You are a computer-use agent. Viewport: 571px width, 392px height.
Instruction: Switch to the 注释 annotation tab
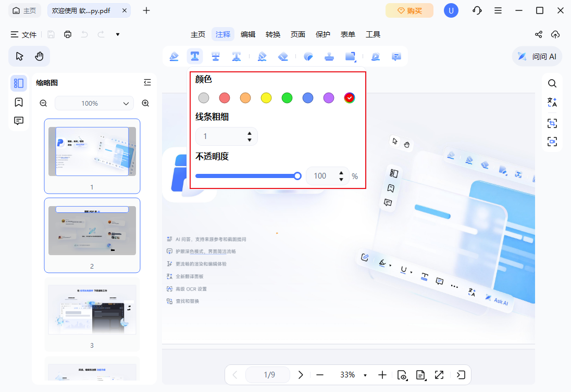(x=223, y=34)
